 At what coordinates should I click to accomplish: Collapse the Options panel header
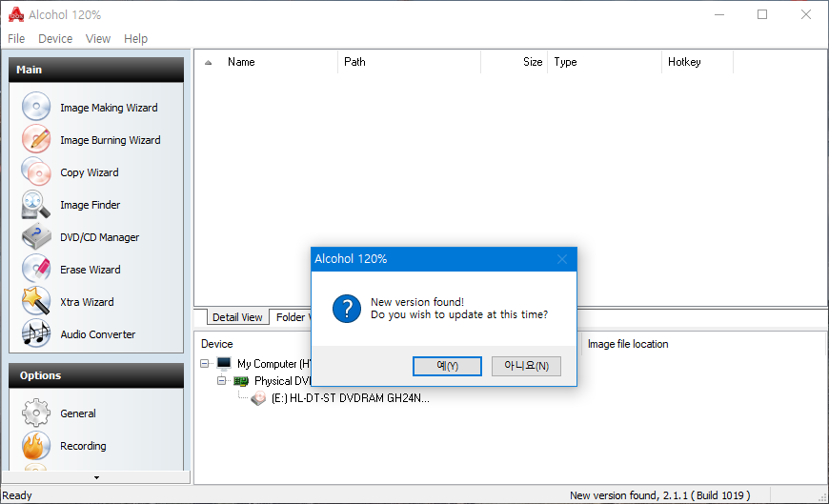96,375
